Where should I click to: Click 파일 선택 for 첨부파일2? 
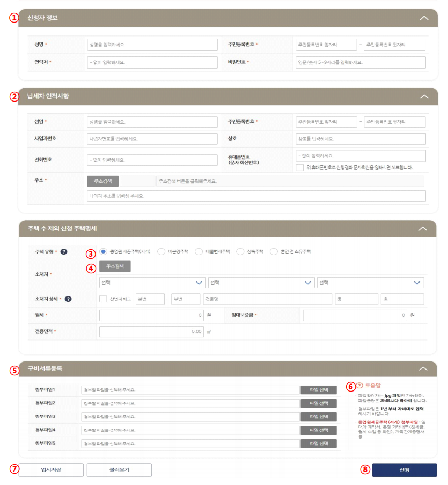click(319, 404)
